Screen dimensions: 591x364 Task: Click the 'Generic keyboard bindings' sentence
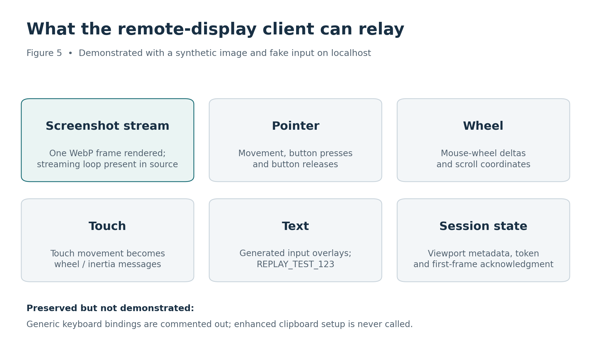(219, 324)
